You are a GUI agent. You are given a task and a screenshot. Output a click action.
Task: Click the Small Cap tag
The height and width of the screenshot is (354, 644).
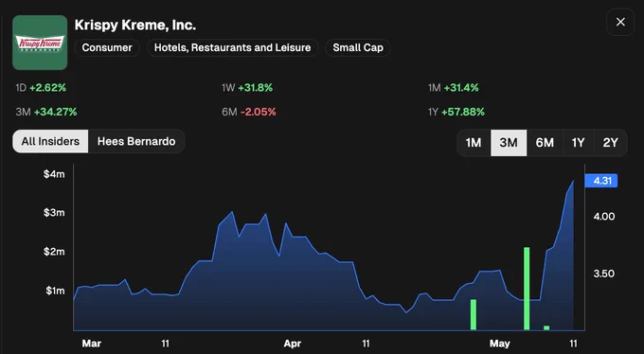[x=358, y=47]
